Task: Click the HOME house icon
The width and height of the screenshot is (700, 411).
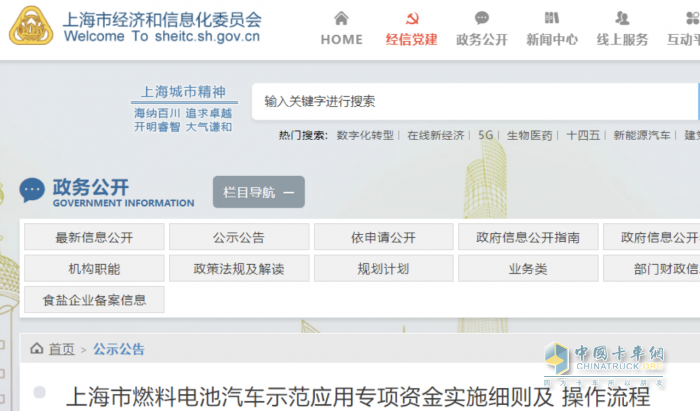Action: 341,18
